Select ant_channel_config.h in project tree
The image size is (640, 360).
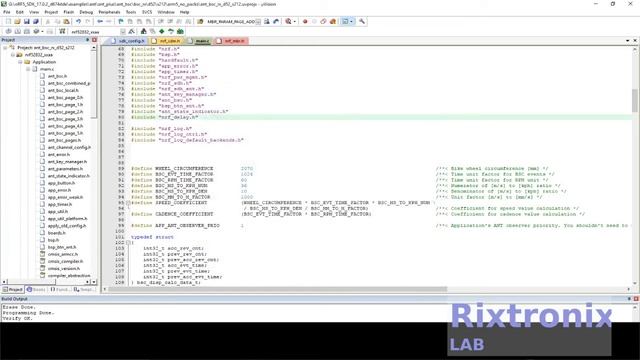(69, 147)
